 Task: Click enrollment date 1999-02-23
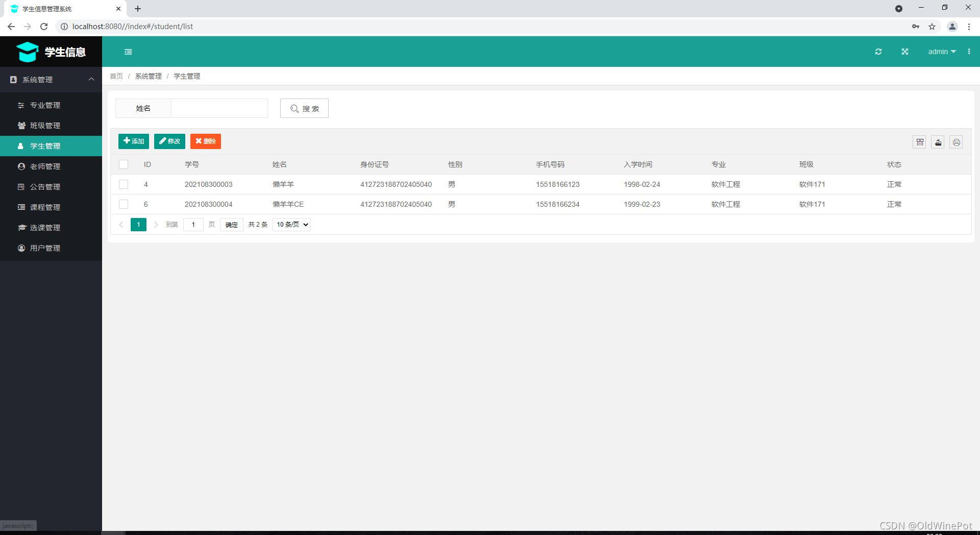pyautogui.click(x=642, y=204)
